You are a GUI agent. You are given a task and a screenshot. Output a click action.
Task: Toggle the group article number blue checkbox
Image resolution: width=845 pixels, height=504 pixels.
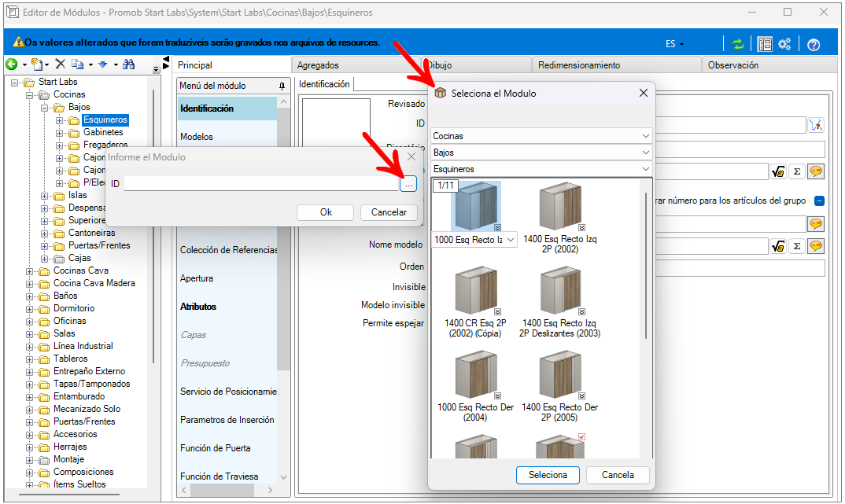click(819, 200)
